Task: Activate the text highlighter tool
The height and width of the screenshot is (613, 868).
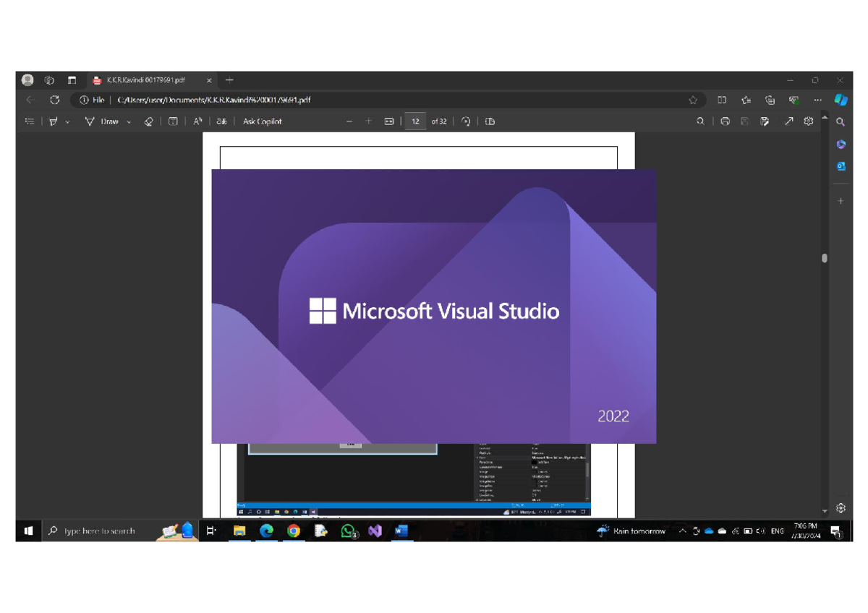Action: 54,121
